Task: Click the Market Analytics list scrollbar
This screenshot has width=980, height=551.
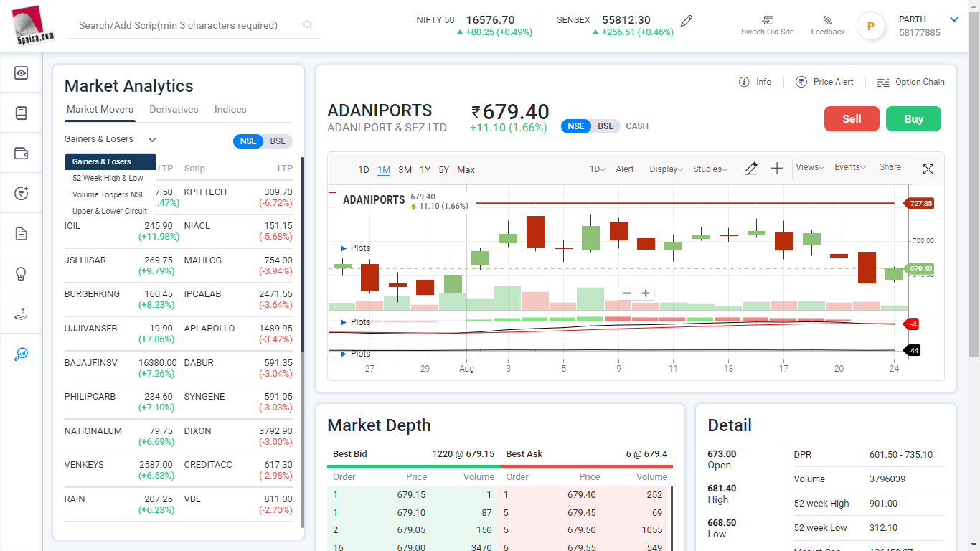Action: click(x=302, y=255)
